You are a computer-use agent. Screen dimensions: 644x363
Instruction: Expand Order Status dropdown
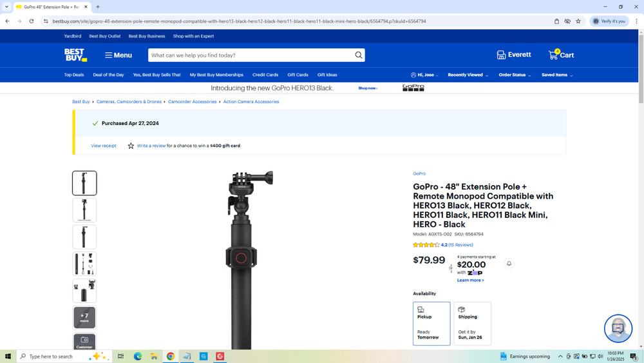click(515, 75)
